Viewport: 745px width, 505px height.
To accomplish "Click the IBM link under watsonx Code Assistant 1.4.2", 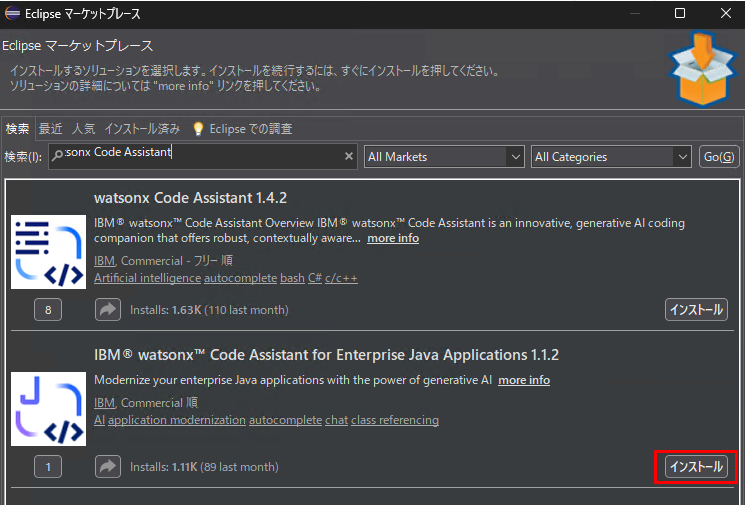I will pos(105,261).
